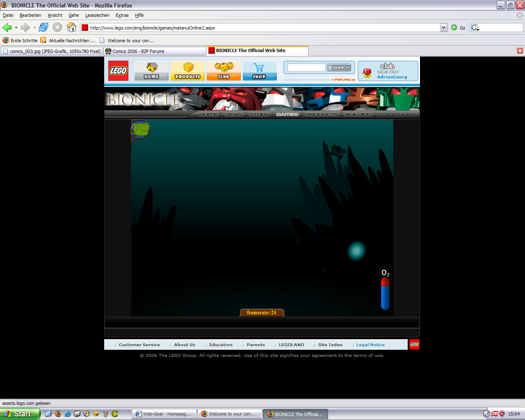525x420 pixels.
Task: Click the Google search engine icon
Action: (475, 27)
